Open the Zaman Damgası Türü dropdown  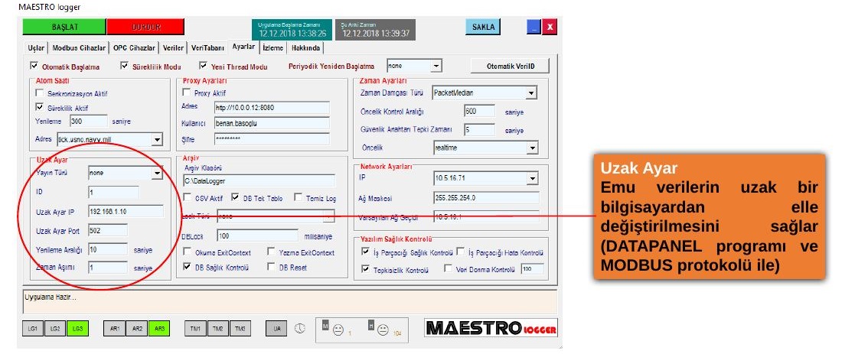(x=532, y=93)
